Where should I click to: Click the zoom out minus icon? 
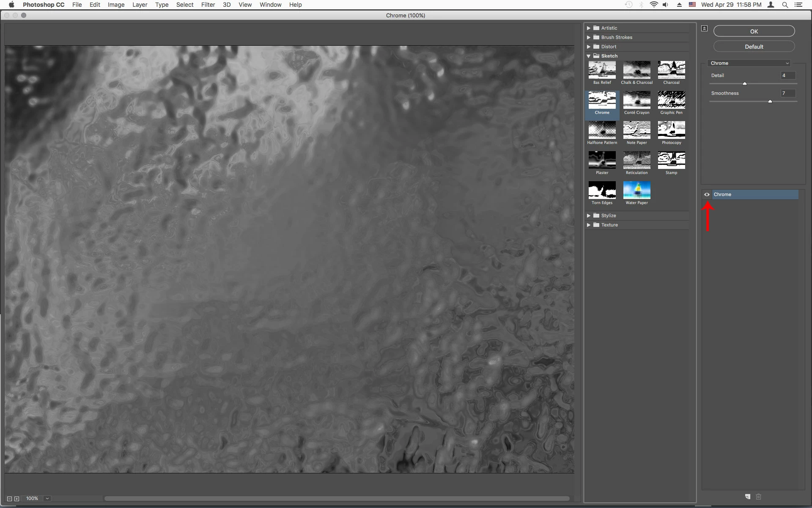coord(9,499)
